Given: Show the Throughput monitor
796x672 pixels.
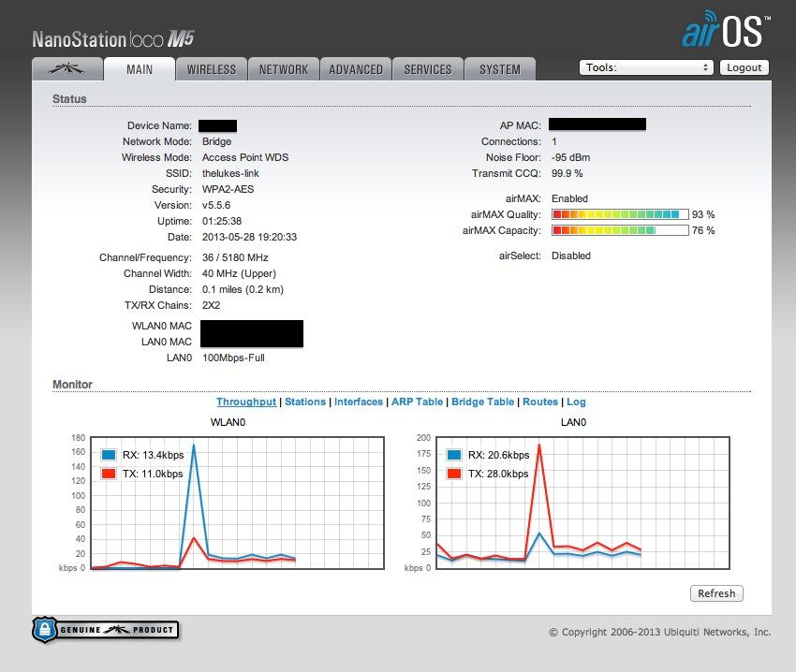Looking at the screenshot, I should [246, 402].
